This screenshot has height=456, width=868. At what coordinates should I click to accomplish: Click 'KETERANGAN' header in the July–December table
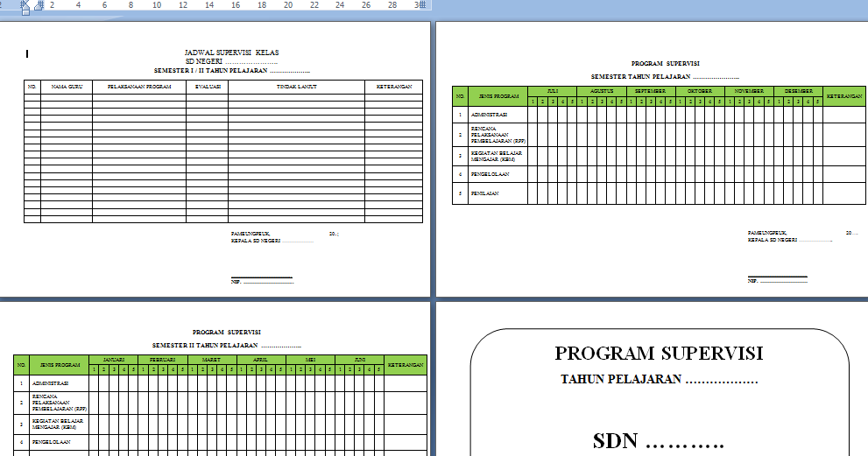click(x=844, y=96)
